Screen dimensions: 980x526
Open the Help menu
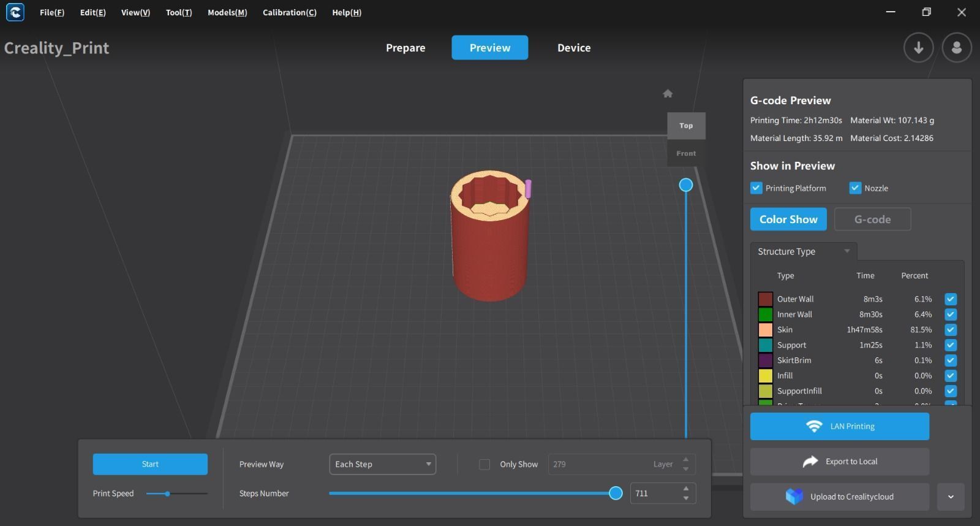(x=347, y=12)
